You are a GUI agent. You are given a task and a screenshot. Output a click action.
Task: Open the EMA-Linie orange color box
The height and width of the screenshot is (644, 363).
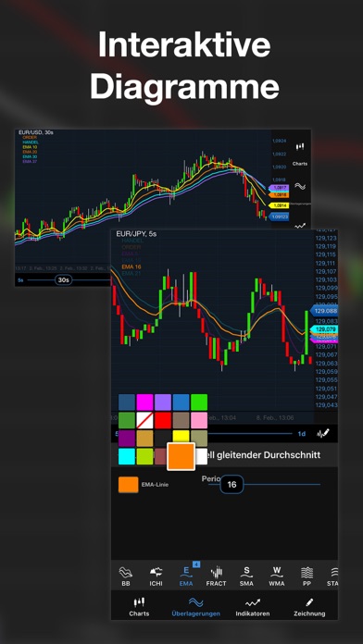pyautogui.click(x=129, y=485)
